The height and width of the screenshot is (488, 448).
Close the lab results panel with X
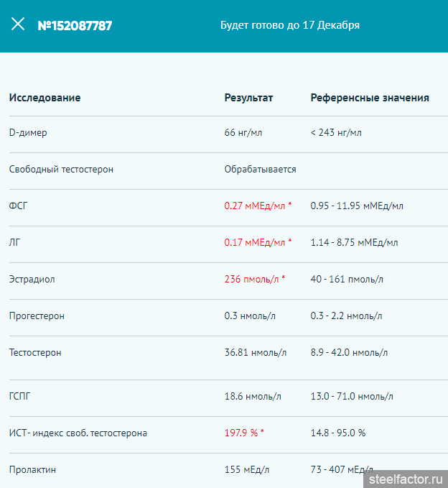(18, 24)
